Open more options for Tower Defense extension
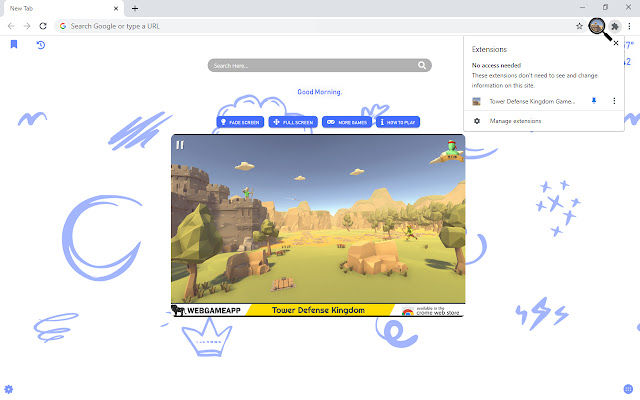This screenshot has height=400, width=640. click(614, 101)
